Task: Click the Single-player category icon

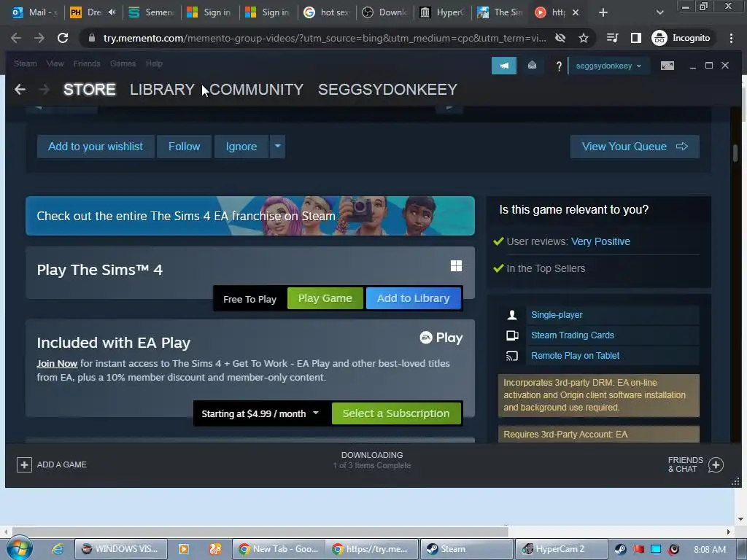Action: pyautogui.click(x=512, y=315)
